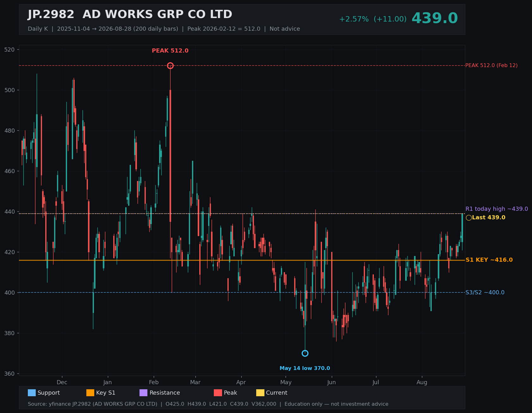The image size is (532, 413).
Task: Click the May date axis label
Action: [286, 382]
